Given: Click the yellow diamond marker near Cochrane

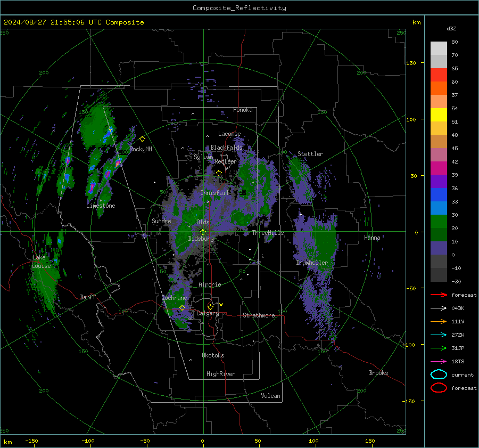Looking at the screenshot, I should pos(182,308).
